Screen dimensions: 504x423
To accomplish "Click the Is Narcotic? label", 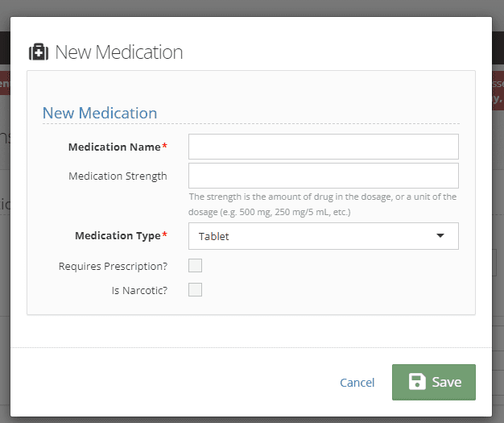I will [139, 291].
